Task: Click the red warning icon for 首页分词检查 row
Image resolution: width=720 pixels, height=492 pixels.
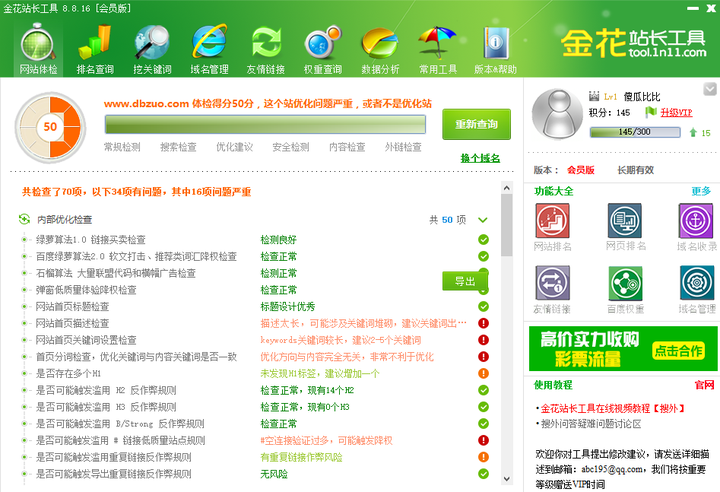Action: (x=483, y=356)
